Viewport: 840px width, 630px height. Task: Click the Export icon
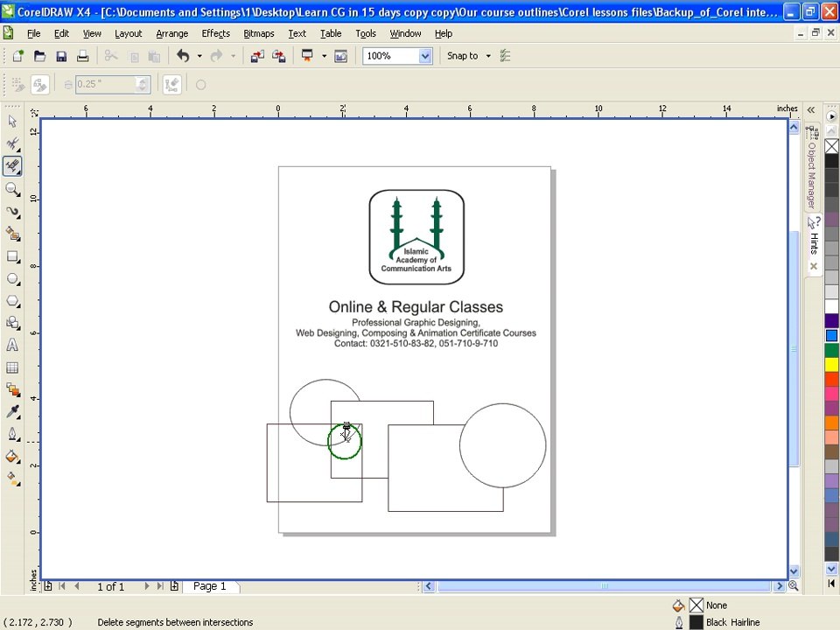[x=278, y=56]
